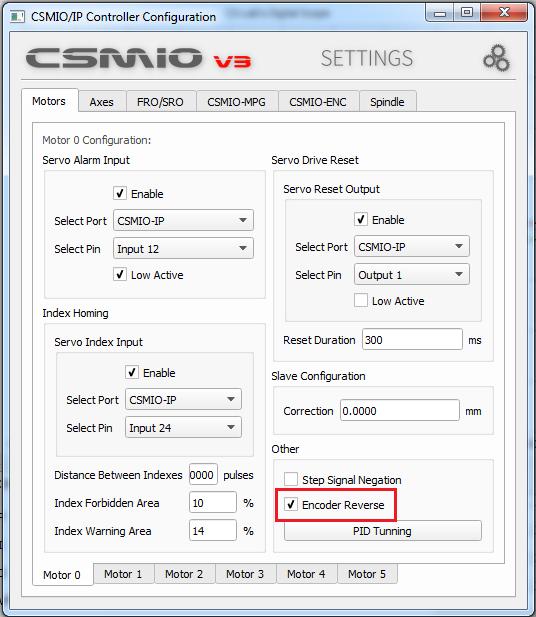Toggle Servo Reset Output Enable checkbox
This screenshot has height=617, width=536.
click(x=361, y=219)
